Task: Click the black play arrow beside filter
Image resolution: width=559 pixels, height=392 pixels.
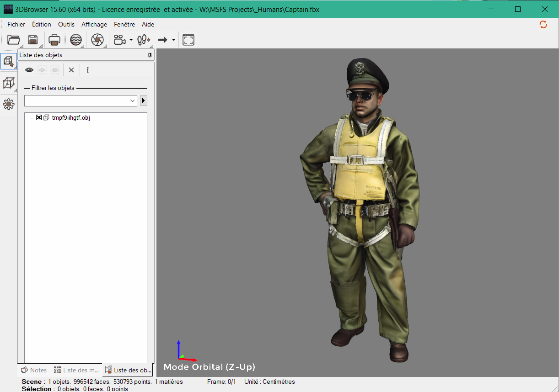Action: [144, 101]
